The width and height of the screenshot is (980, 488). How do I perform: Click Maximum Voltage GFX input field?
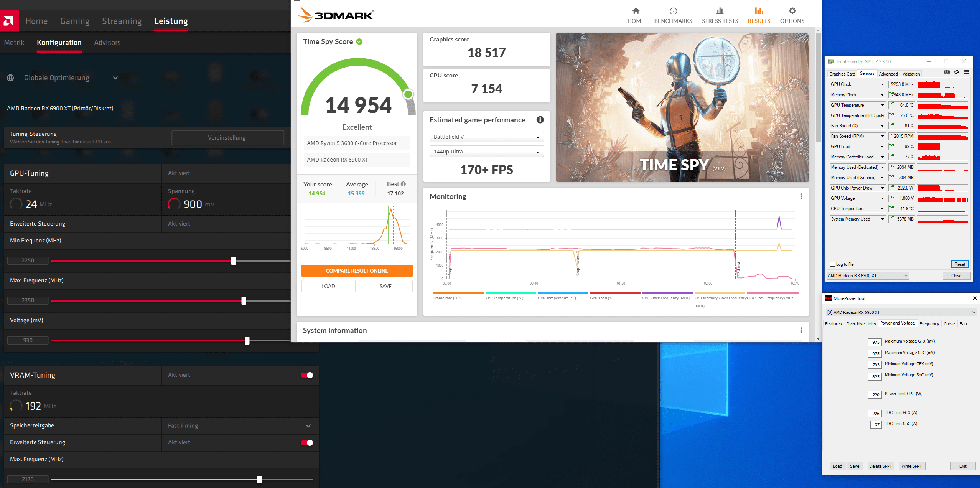click(875, 342)
